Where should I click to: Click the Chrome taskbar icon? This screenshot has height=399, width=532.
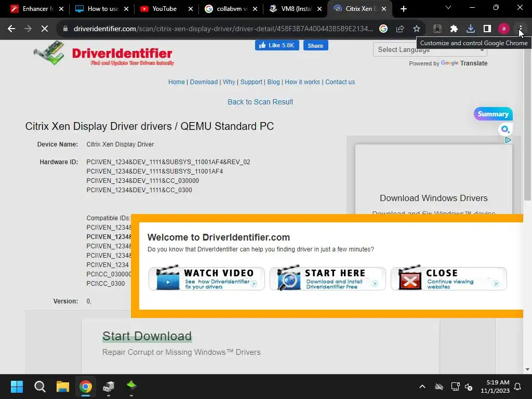point(86,387)
